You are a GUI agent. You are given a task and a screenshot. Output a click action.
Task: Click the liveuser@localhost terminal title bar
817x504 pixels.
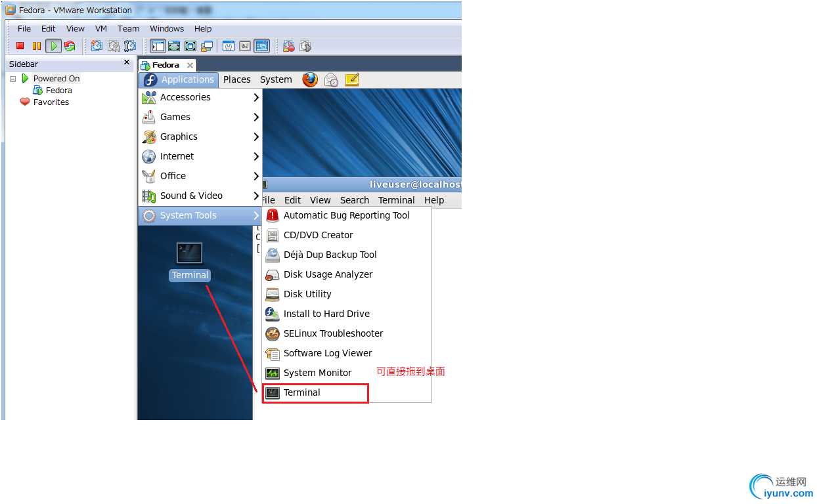tap(362, 185)
